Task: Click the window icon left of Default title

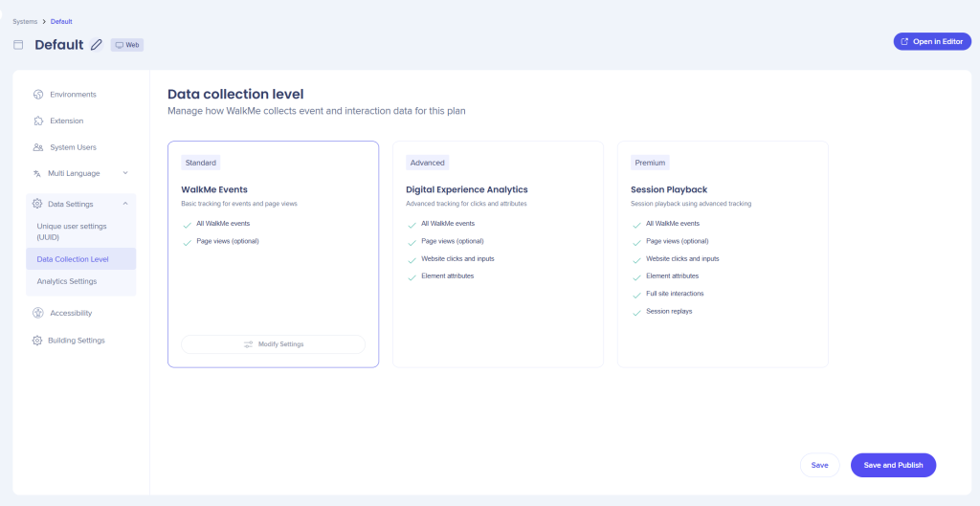Action: point(18,45)
